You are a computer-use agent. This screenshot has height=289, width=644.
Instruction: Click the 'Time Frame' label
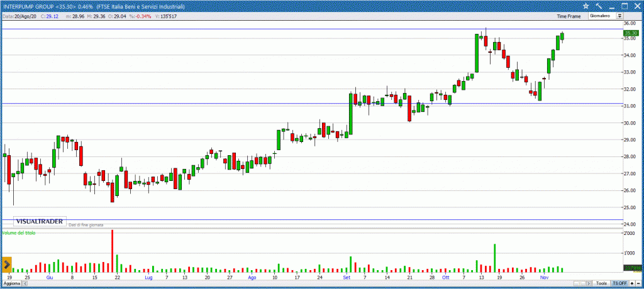[569, 16]
